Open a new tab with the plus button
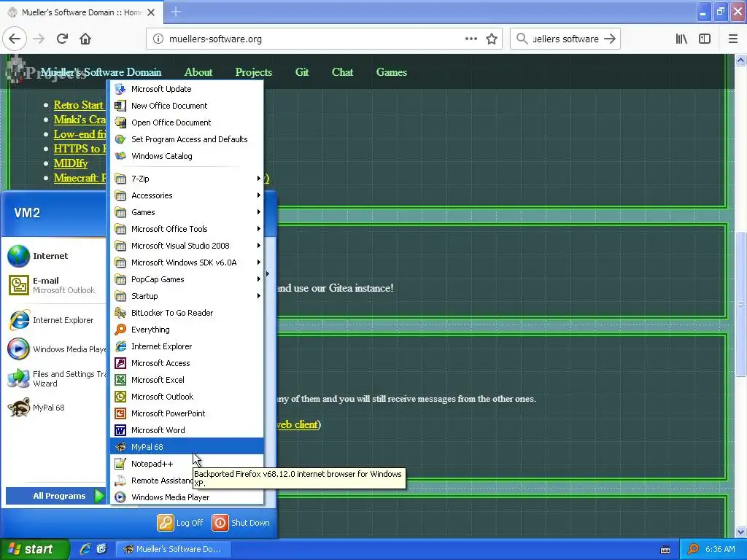This screenshot has height=560, width=747. (x=176, y=12)
